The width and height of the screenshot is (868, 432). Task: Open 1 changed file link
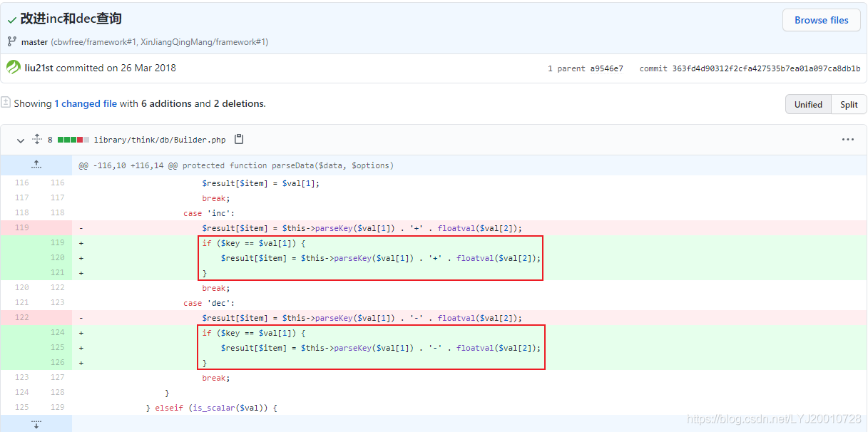pos(86,103)
